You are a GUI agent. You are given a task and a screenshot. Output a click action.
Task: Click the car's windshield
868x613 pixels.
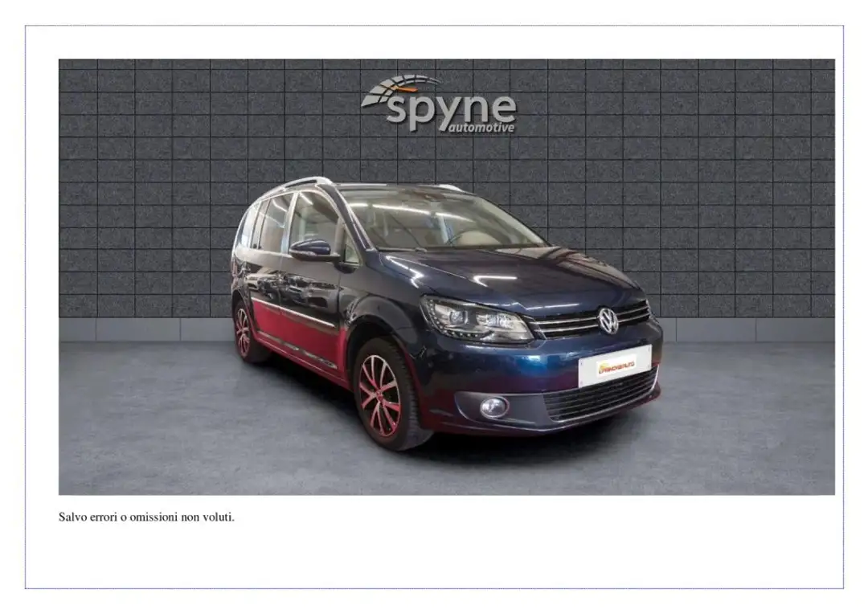click(x=437, y=219)
